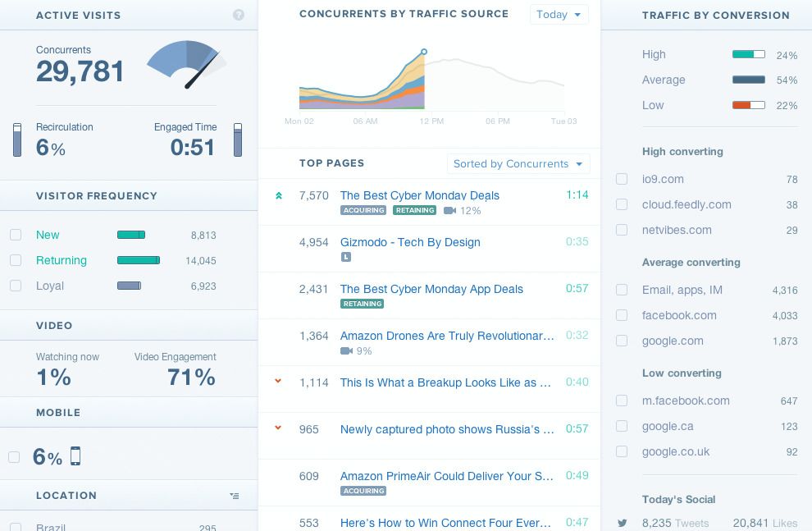Image resolution: width=812 pixels, height=531 pixels.
Task: Check the m.facebook.com checkbox
Action: (x=622, y=401)
